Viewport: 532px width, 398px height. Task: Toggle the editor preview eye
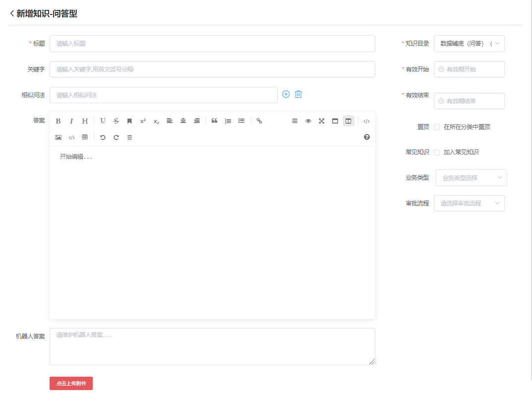tap(308, 121)
